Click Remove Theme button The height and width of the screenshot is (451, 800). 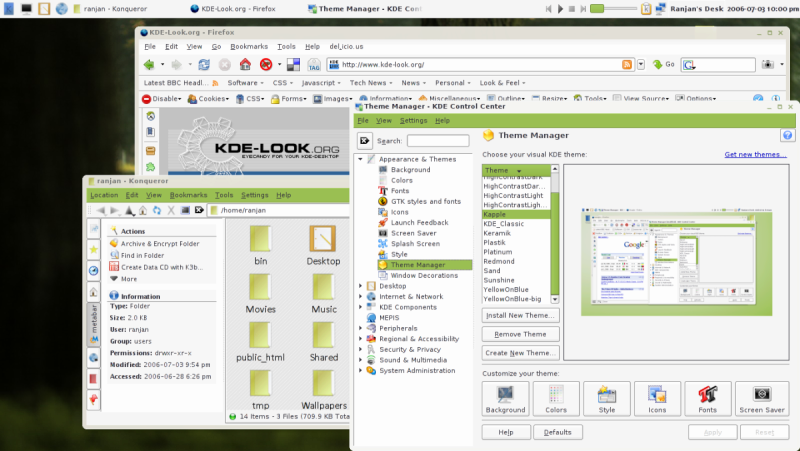point(520,334)
